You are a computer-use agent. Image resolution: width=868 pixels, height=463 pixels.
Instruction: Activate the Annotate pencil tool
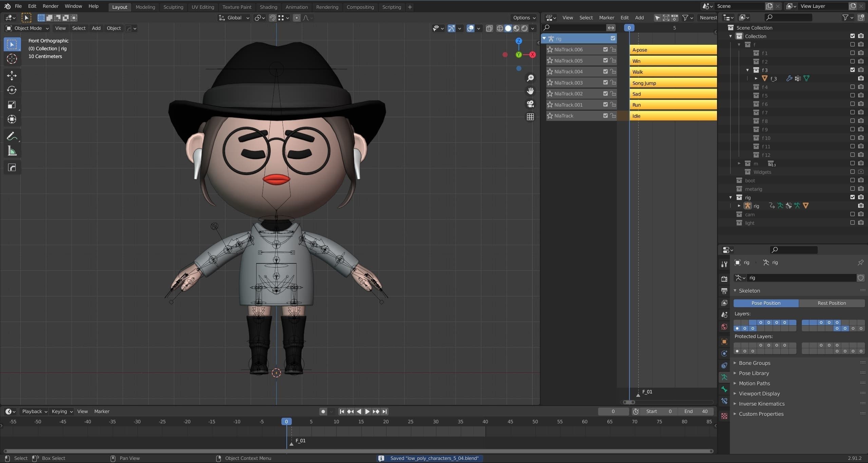12,136
